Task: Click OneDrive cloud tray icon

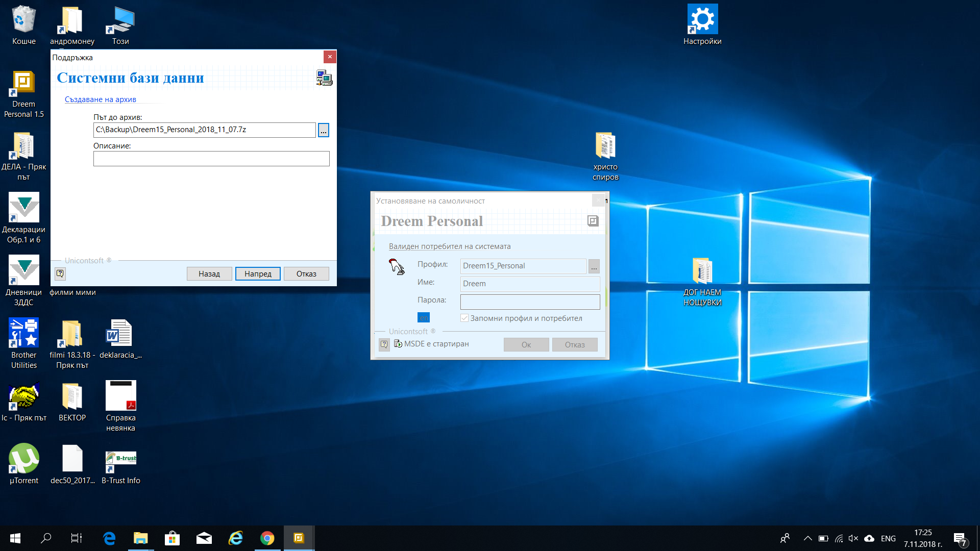Action: pyautogui.click(x=869, y=538)
